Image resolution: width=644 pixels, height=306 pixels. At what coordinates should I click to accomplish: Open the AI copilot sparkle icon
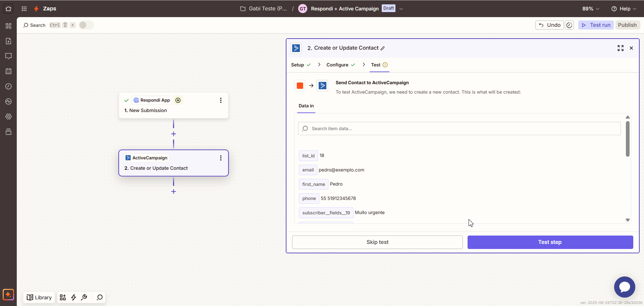tap(8, 295)
